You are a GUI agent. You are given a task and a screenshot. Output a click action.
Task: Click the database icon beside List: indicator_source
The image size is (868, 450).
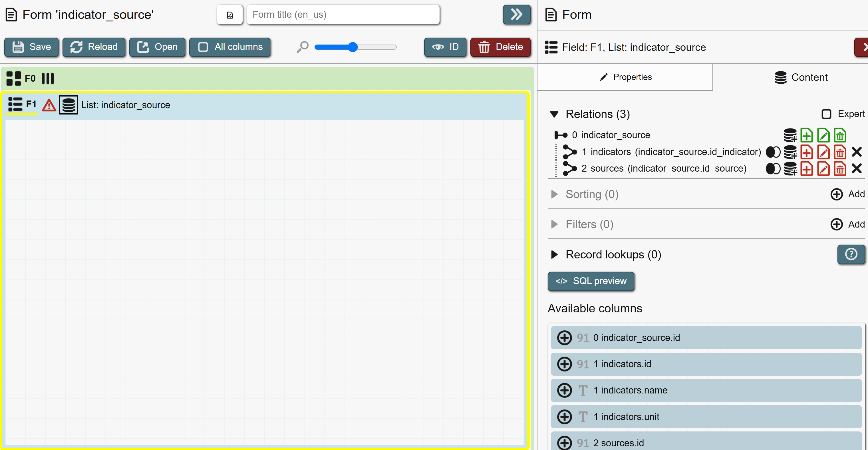pyautogui.click(x=69, y=105)
